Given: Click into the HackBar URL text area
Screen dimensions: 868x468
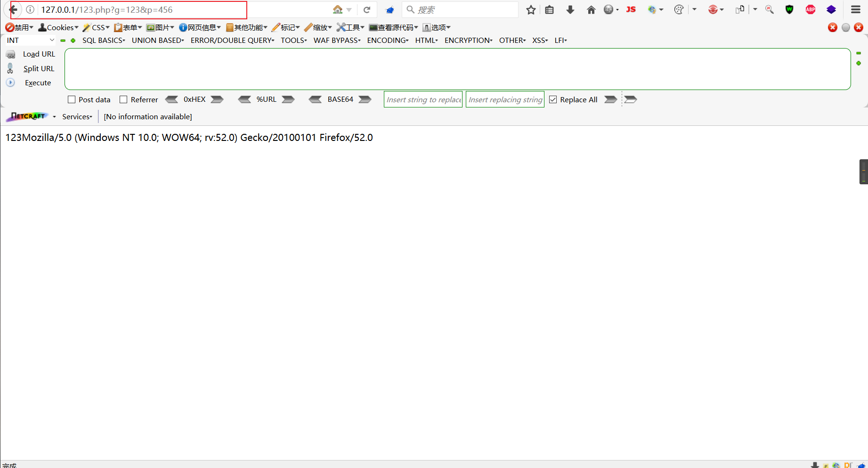Looking at the screenshot, I should click(457, 69).
